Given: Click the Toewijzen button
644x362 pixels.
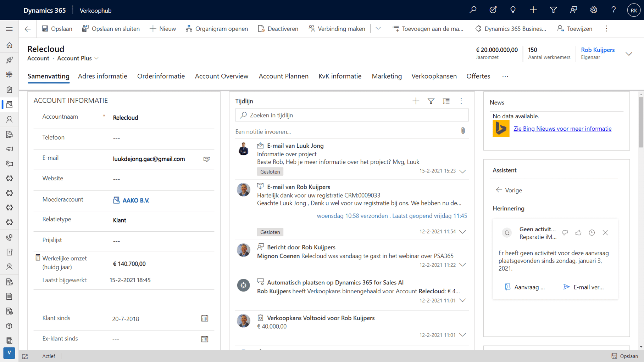Looking at the screenshot, I should coord(574,29).
